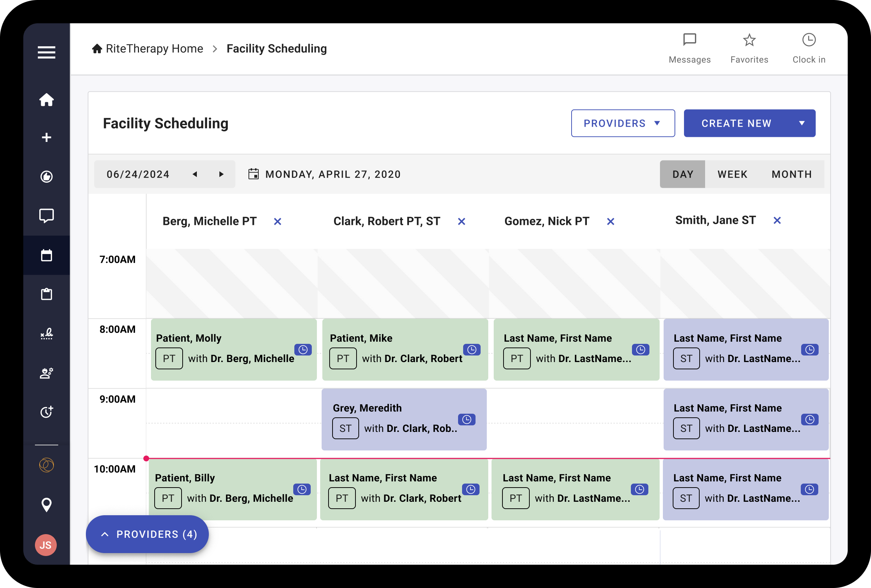The width and height of the screenshot is (871, 588).
Task: Click the RiteTherapy Home breadcrumb link
Action: pos(148,49)
